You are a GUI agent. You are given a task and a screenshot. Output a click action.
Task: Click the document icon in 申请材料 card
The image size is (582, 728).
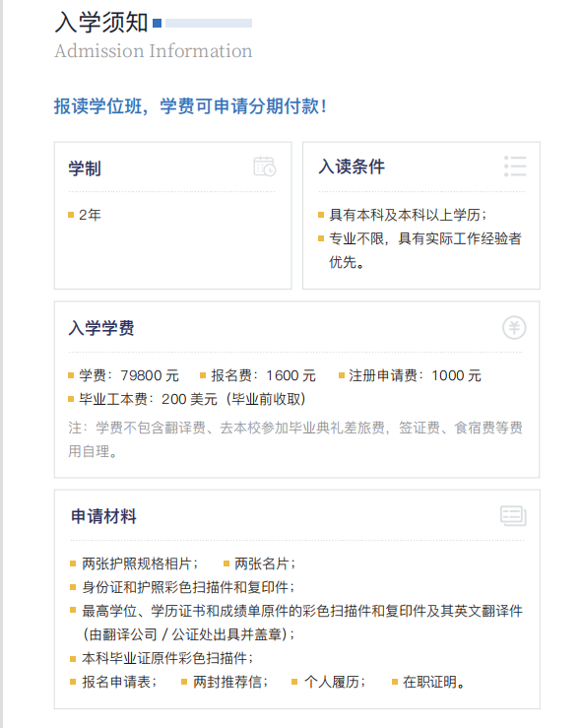coord(513,515)
